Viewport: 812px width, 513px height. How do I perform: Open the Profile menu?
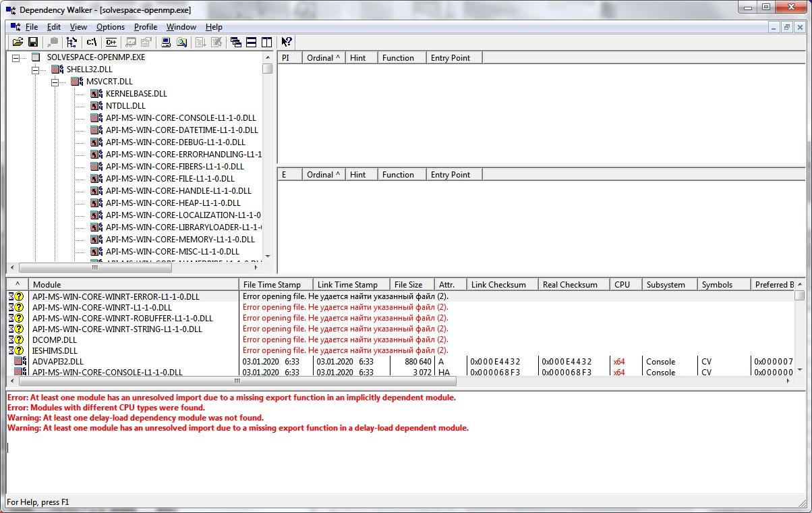coord(145,27)
